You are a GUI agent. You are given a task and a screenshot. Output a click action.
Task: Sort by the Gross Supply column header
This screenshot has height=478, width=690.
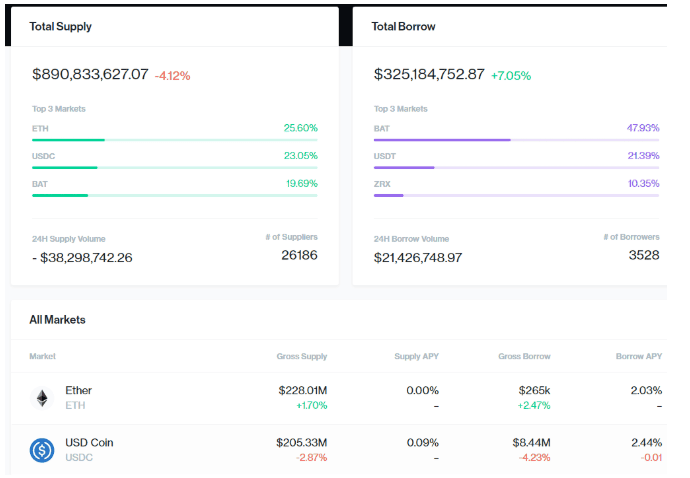click(x=301, y=356)
